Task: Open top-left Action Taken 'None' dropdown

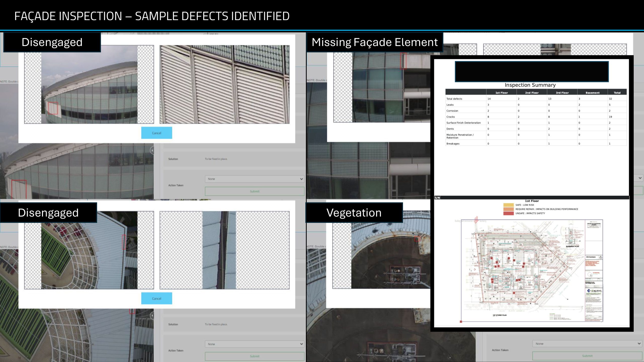Action: 254,179
